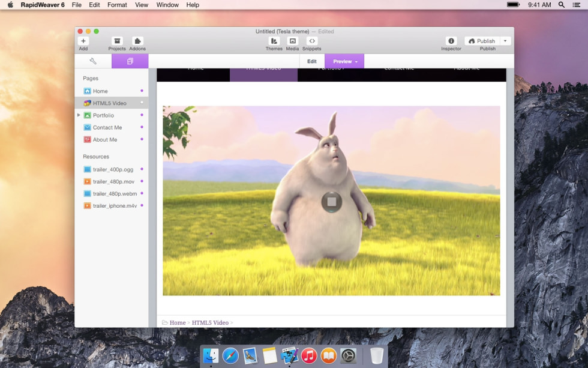Select the purple pages sidebar tab
The width and height of the screenshot is (588, 368).
(130, 61)
